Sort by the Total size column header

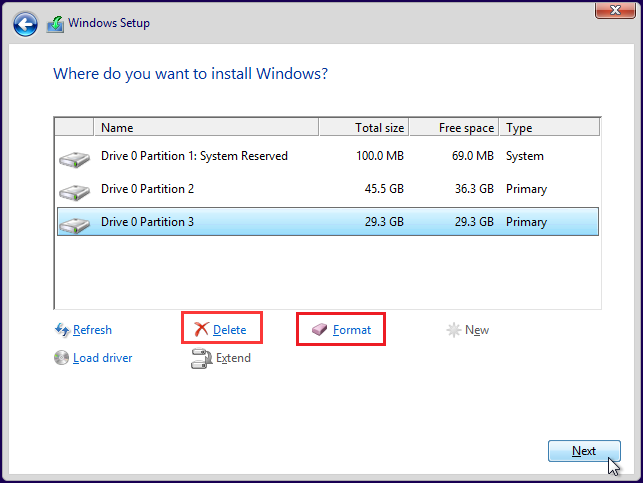[x=364, y=128]
